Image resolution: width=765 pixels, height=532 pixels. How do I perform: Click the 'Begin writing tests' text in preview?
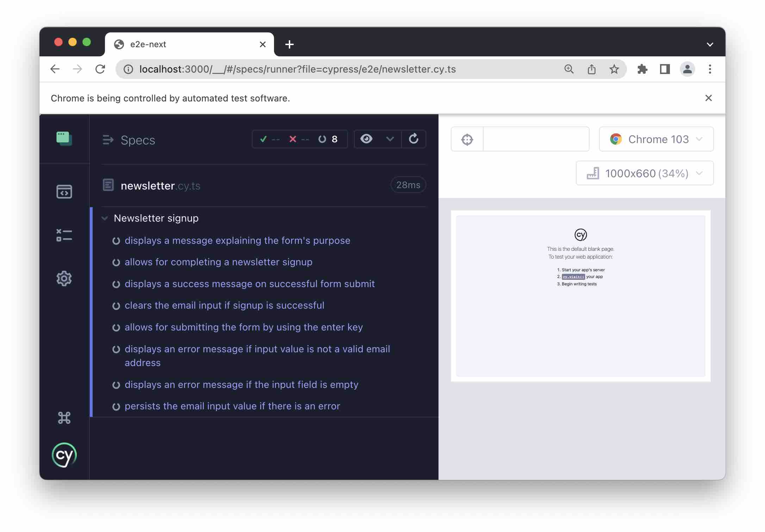pyautogui.click(x=579, y=284)
